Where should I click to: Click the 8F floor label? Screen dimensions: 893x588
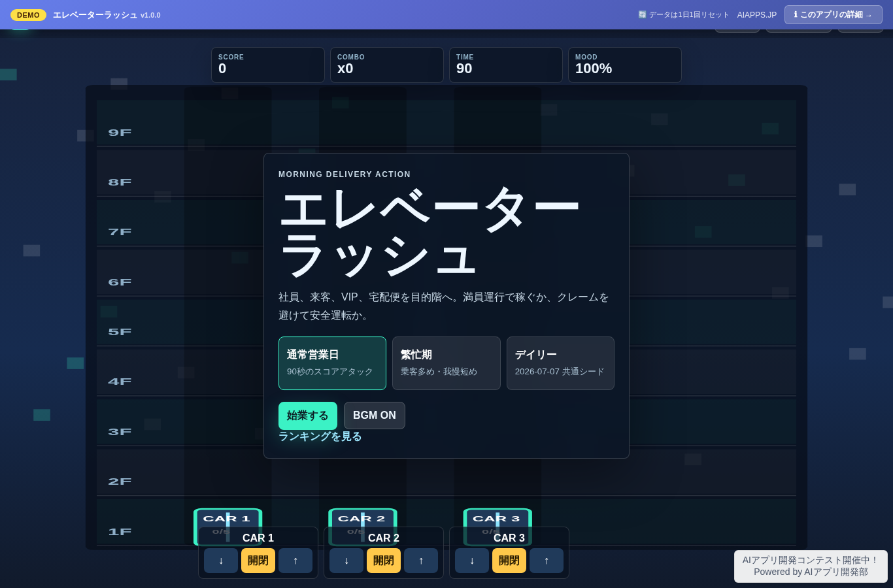pyautogui.click(x=120, y=182)
